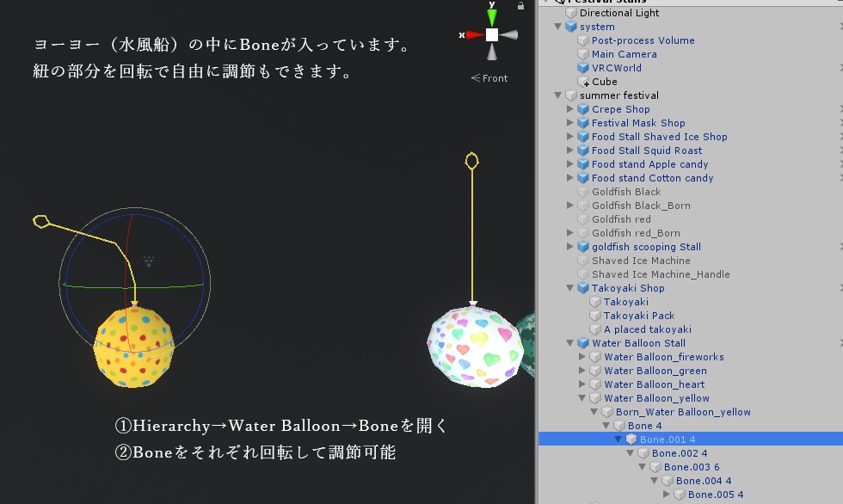The width and height of the screenshot is (843, 504).
Task: Click the heart-patterned white water balloon
Action: (475, 347)
